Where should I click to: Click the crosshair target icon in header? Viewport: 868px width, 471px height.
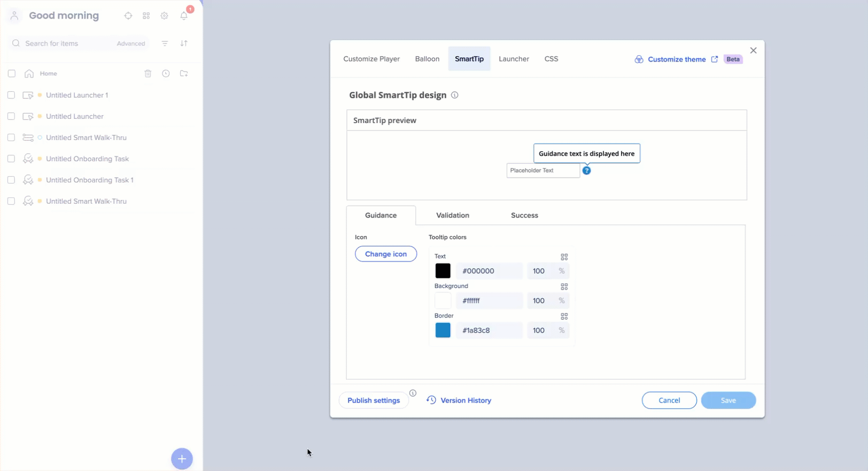128,16
